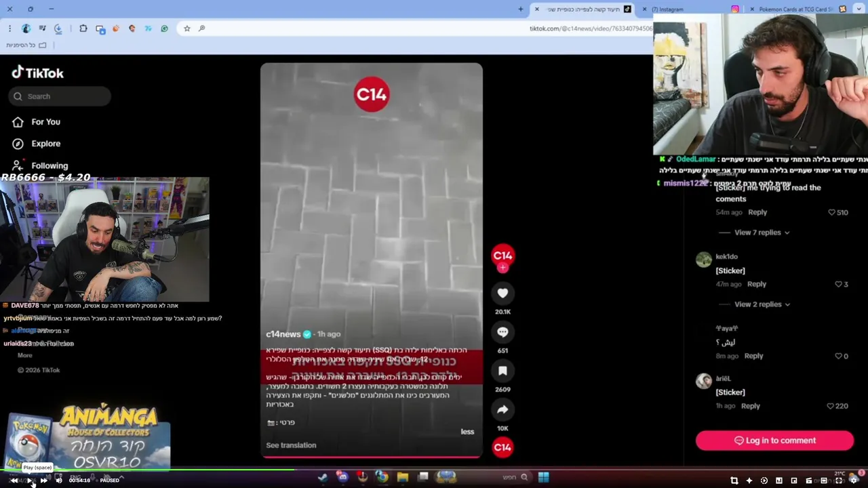Bookmark the video with the save icon
The width and height of the screenshot is (868, 488).
502,371
